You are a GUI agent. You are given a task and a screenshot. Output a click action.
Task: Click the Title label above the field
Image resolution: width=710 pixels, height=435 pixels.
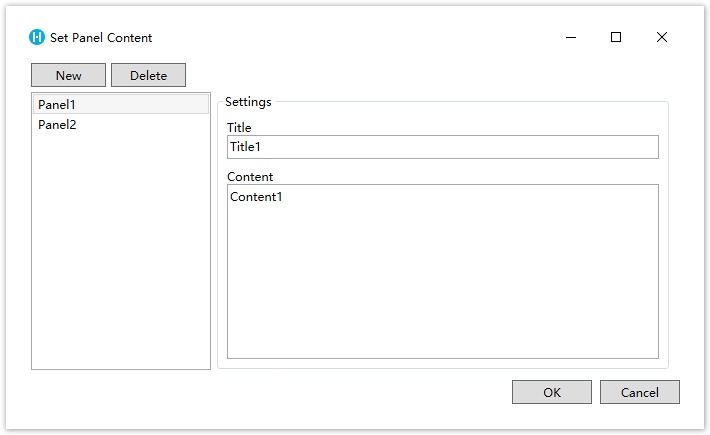point(239,128)
